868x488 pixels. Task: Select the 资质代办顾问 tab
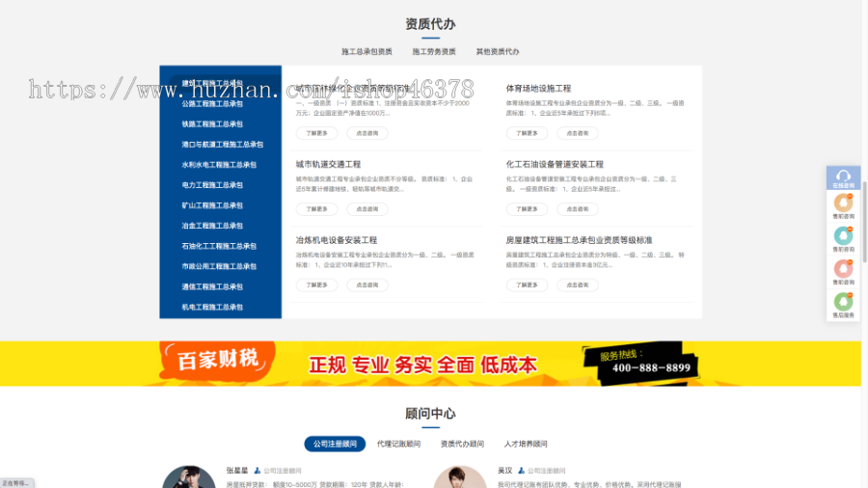(x=462, y=444)
